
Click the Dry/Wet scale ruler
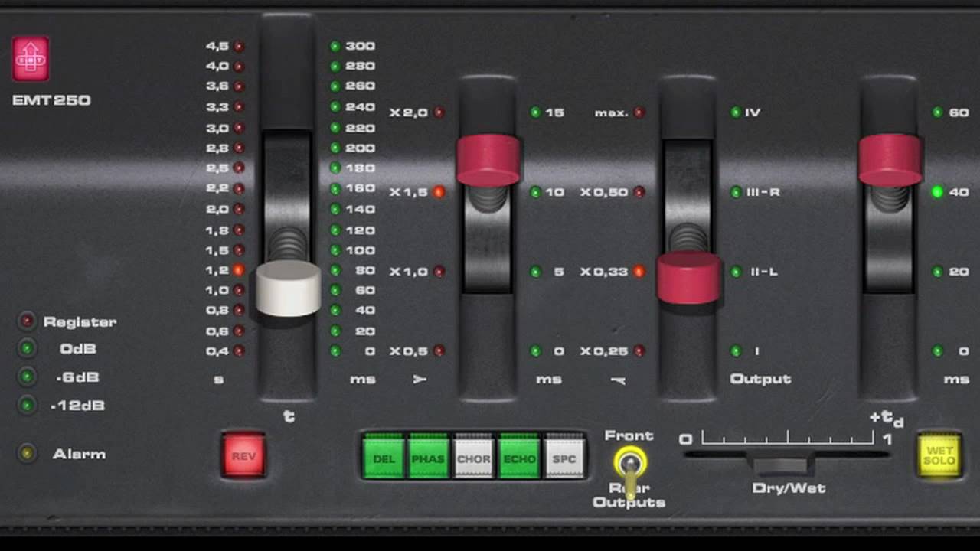pyautogui.click(x=788, y=439)
